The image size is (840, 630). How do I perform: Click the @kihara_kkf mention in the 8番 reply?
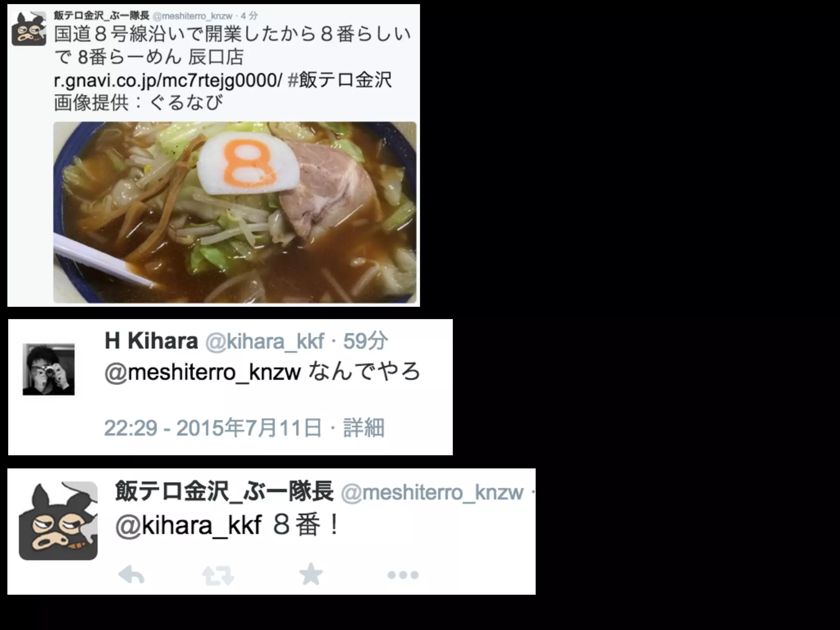click(x=189, y=525)
